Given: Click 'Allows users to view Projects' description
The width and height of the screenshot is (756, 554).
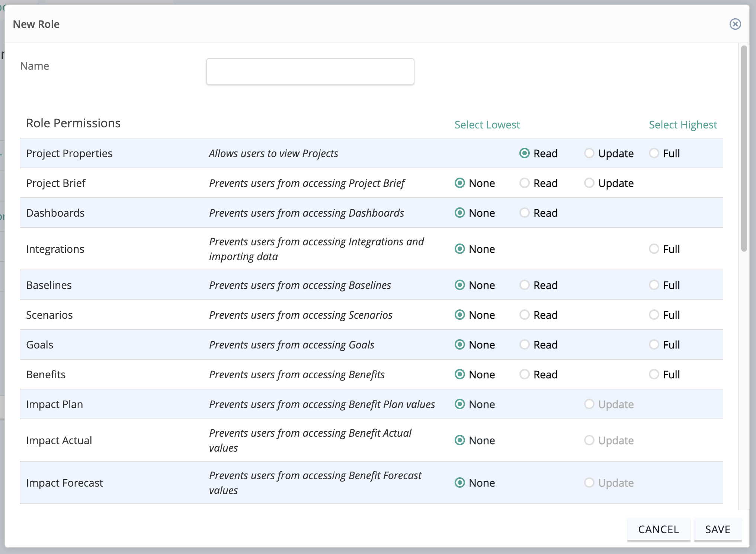Looking at the screenshot, I should tap(273, 153).
